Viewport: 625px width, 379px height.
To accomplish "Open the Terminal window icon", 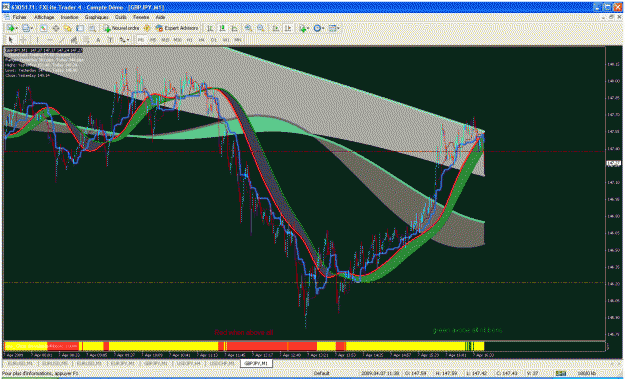I will (80, 28).
